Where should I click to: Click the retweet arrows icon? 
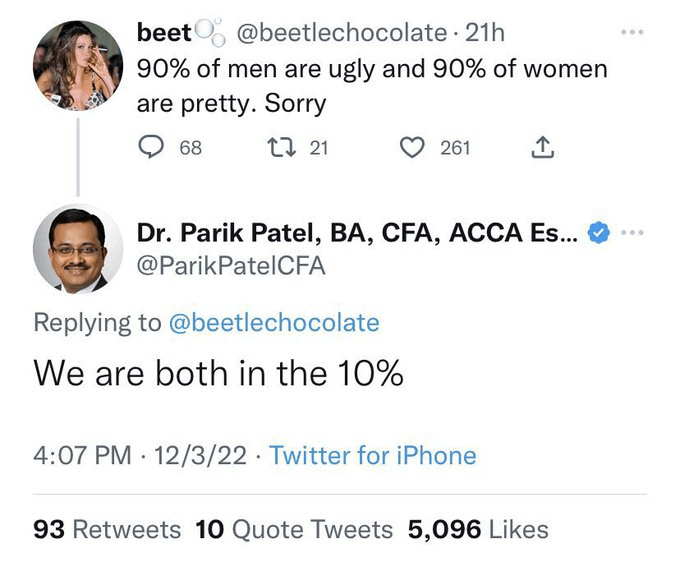pos(279,148)
